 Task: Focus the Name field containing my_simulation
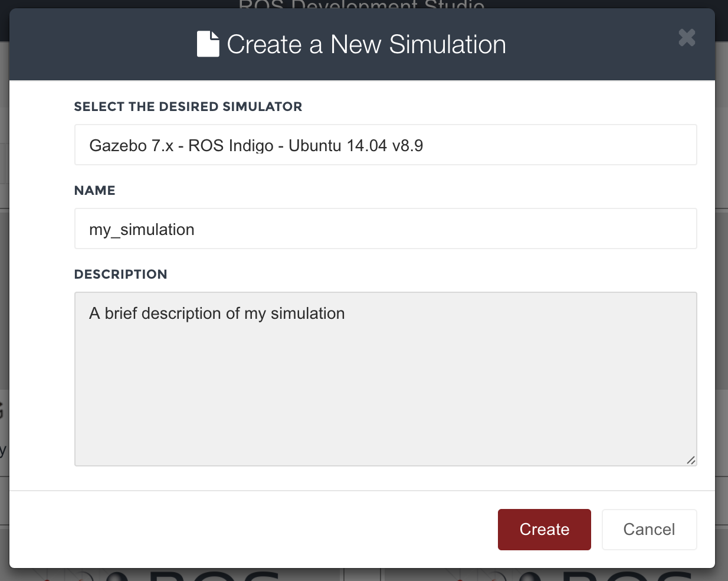click(x=385, y=229)
